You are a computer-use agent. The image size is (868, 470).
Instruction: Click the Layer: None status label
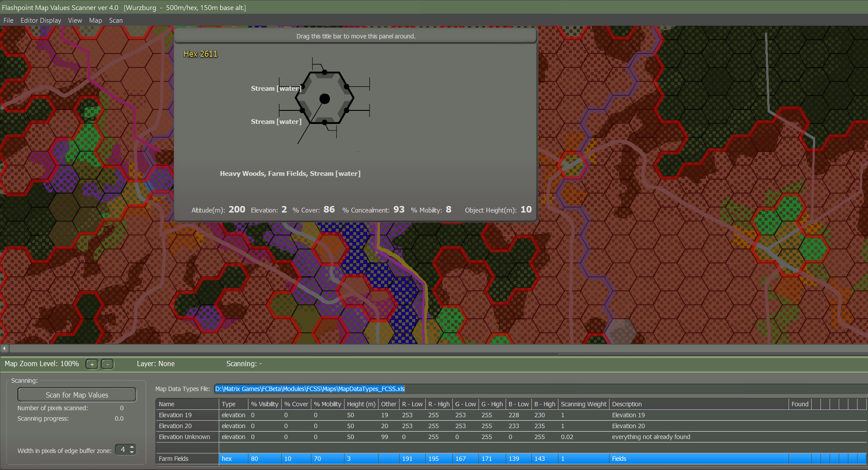click(x=155, y=364)
